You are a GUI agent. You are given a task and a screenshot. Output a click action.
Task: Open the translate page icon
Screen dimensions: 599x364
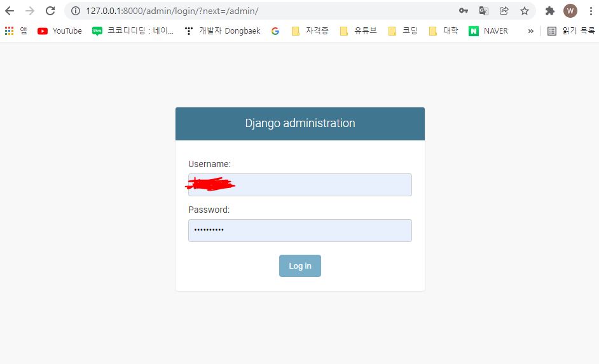tap(484, 11)
